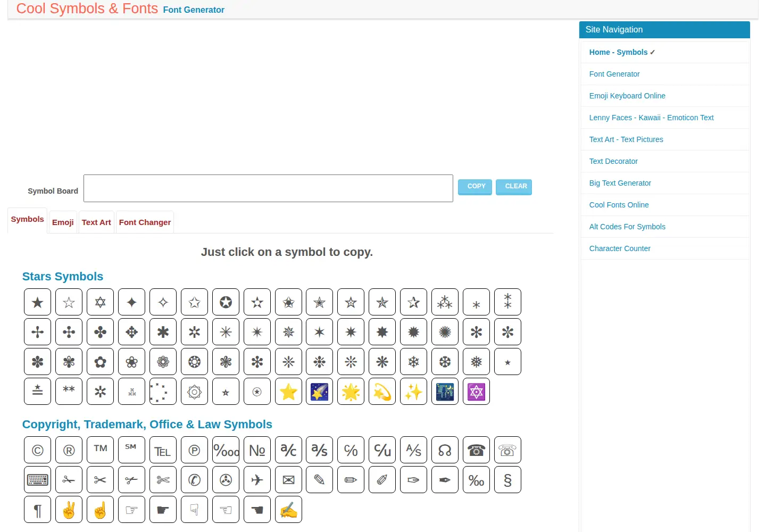Copy the per mille ‰ symbol

point(477,480)
